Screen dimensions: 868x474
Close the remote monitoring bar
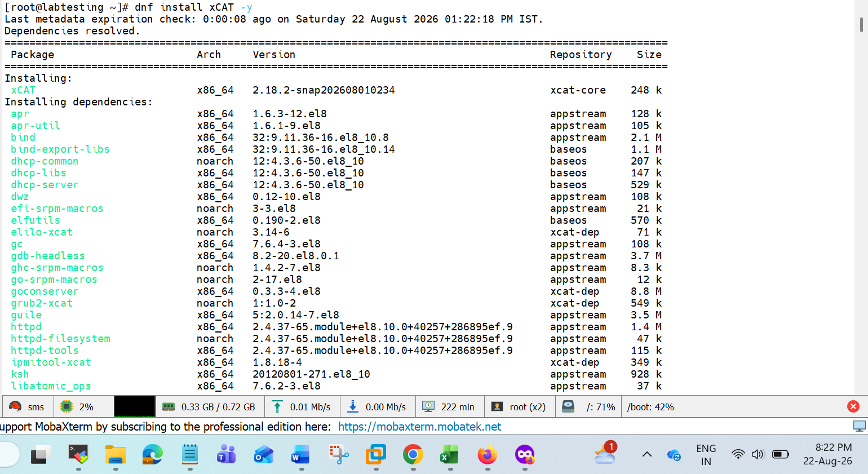pos(853,406)
